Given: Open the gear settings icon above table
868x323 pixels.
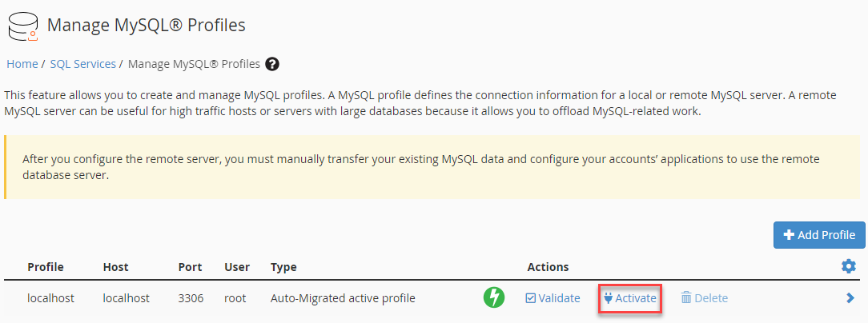Looking at the screenshot, I should click(x=849, y=266).
